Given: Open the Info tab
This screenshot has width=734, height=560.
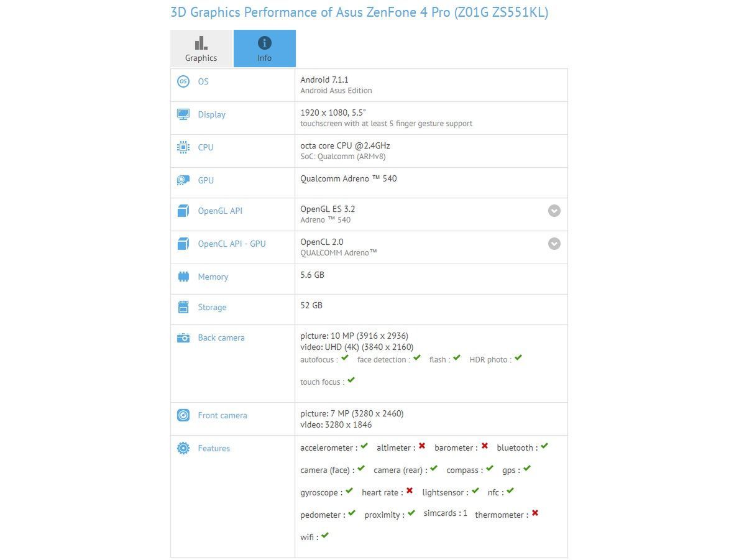Looking at the screenshot, I should pyautogui.click(x=265, y=48).
